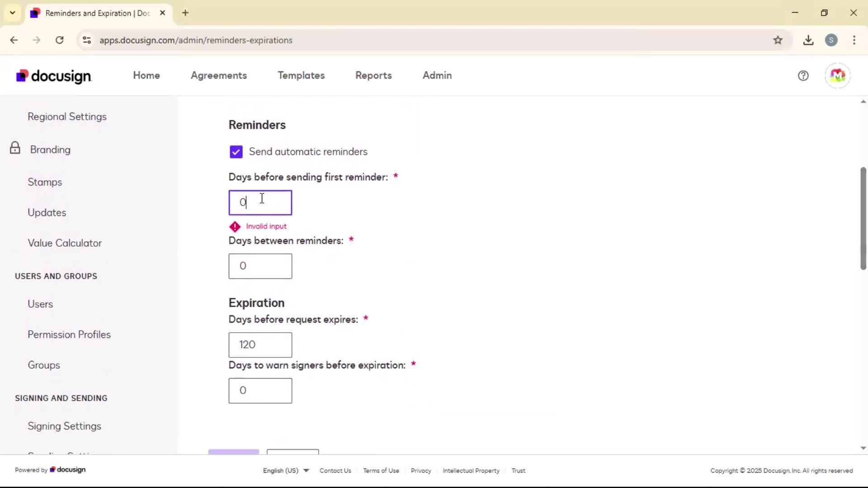Open Permission Profiles
This screenshot has width=868, height=488.
(x=69, y=334)
